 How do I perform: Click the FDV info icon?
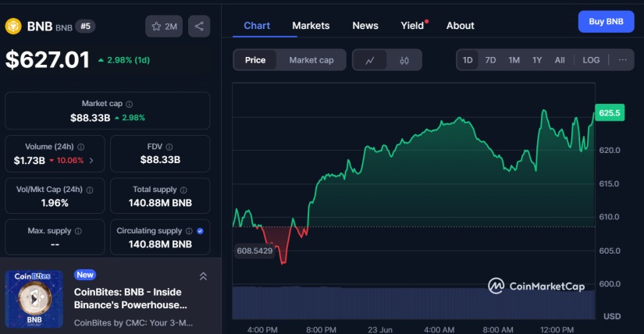click(169, 147)
